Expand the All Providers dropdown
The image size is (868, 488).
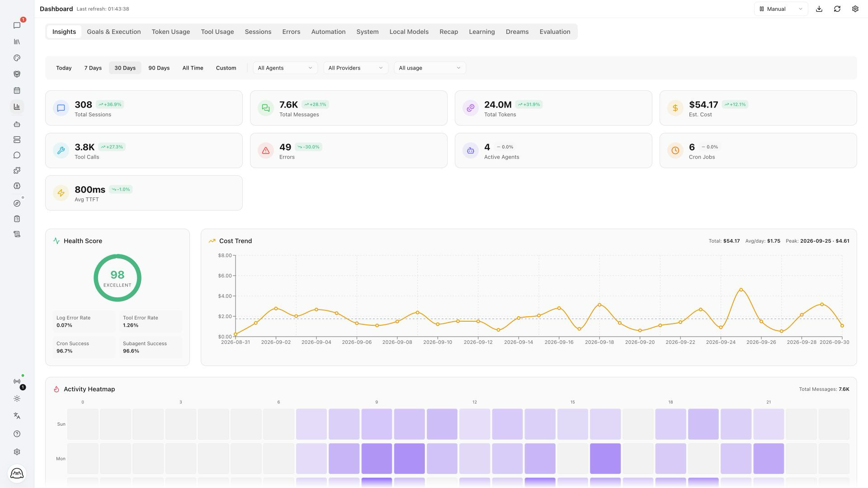(x=356, y=68)
